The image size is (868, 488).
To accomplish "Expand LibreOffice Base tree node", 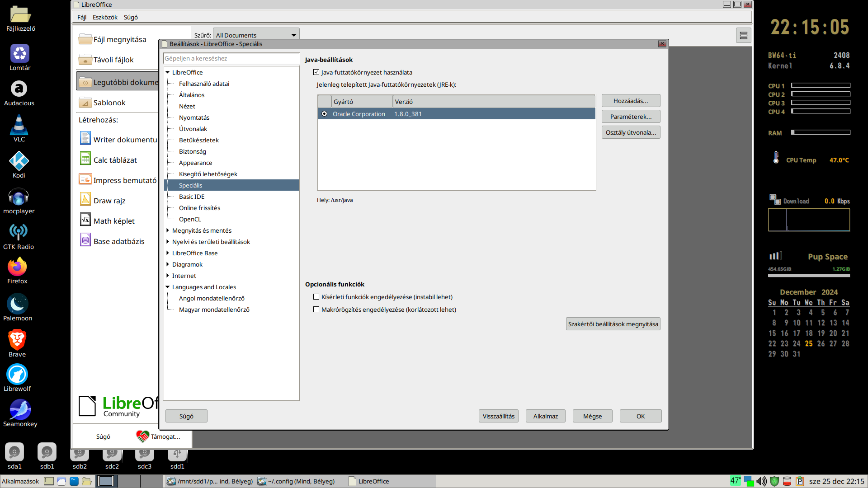I will pyautogui.click(x=168, y=253).
